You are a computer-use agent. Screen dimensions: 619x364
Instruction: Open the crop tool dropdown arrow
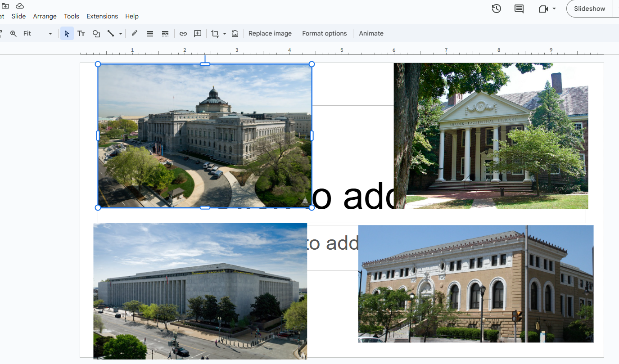[x=224, y=33]
